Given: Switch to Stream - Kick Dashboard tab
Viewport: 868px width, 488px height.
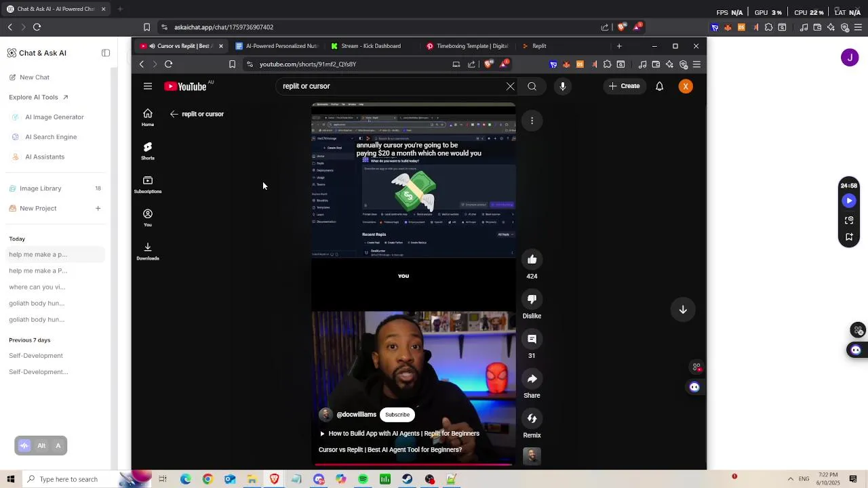Looking at the screenshot, I should coord(372,46).
